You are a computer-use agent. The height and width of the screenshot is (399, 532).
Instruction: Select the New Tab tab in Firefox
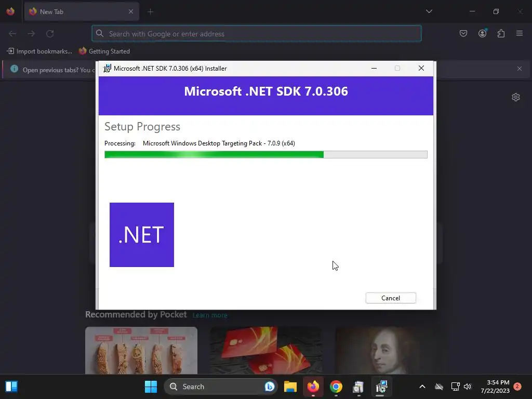pyautogui.click(x=82, y=11)
